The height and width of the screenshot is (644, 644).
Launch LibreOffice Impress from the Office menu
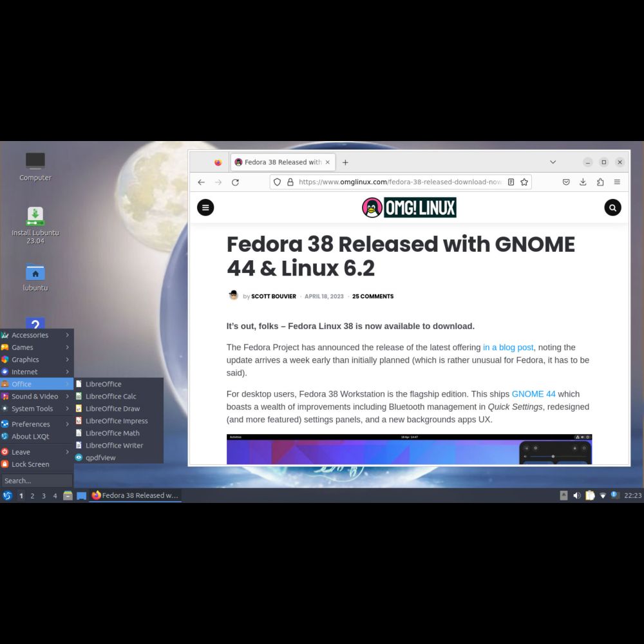pyautogui.click(x=118, y=421)
